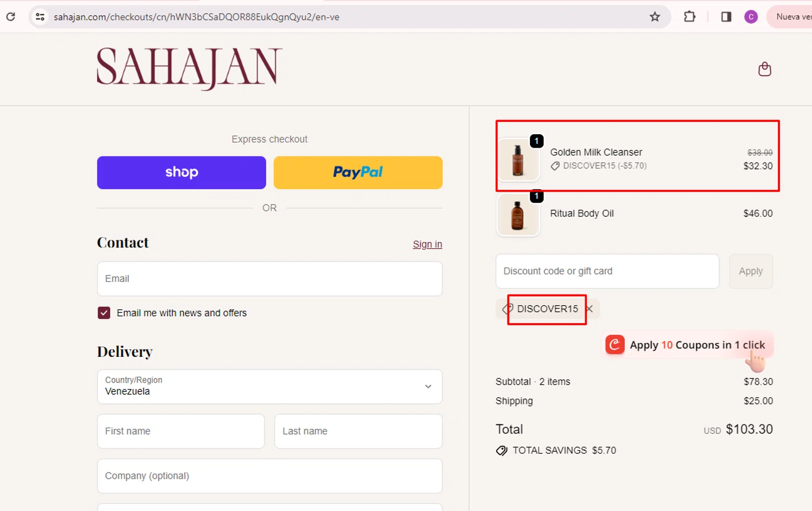812x511 pixels.
Task: Toggle the browser side panel icon
Action: [x=726, y=17]
